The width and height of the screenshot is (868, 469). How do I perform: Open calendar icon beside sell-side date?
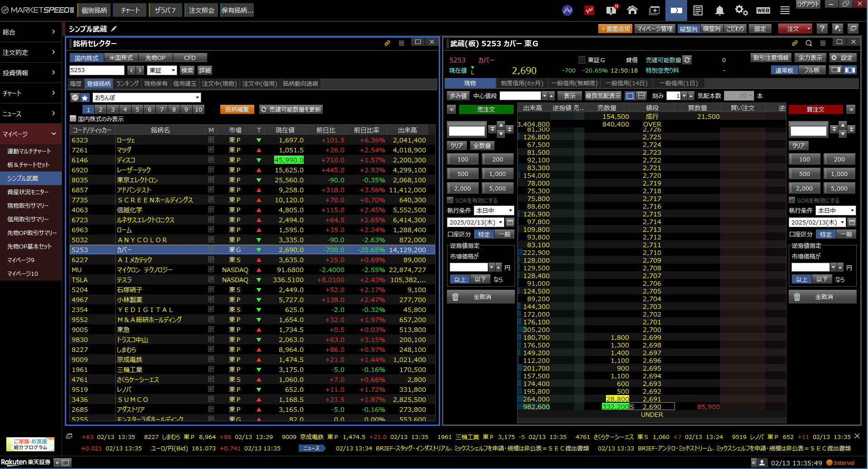tap(510, 222)
